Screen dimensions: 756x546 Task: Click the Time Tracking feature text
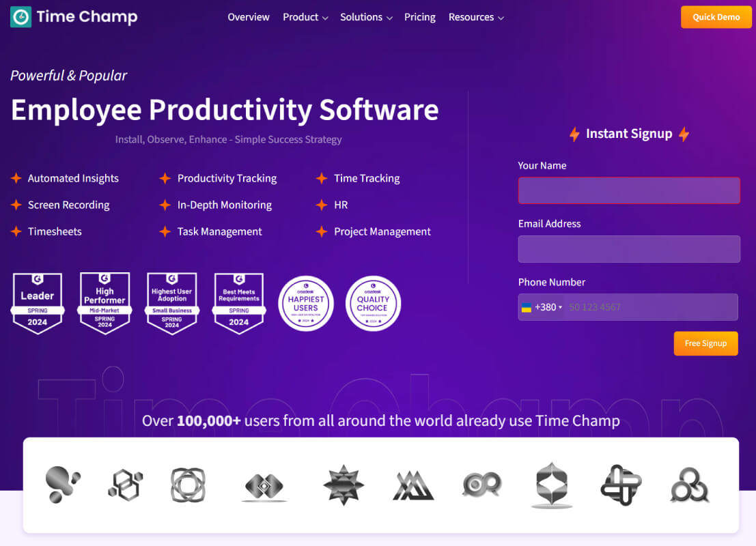click(367, 178)
